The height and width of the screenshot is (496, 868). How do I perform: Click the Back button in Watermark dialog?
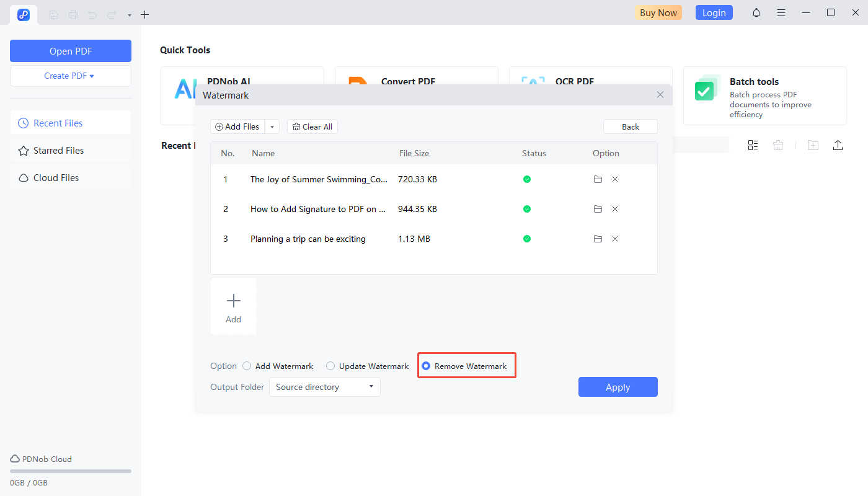click(x=630, y=126)
